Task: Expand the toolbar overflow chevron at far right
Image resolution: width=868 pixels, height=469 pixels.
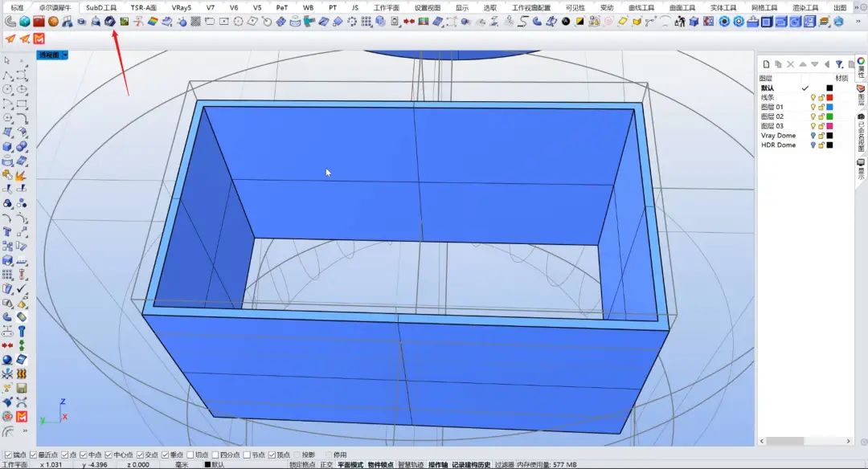Action: pyautogui.click(x=860, y=22)
